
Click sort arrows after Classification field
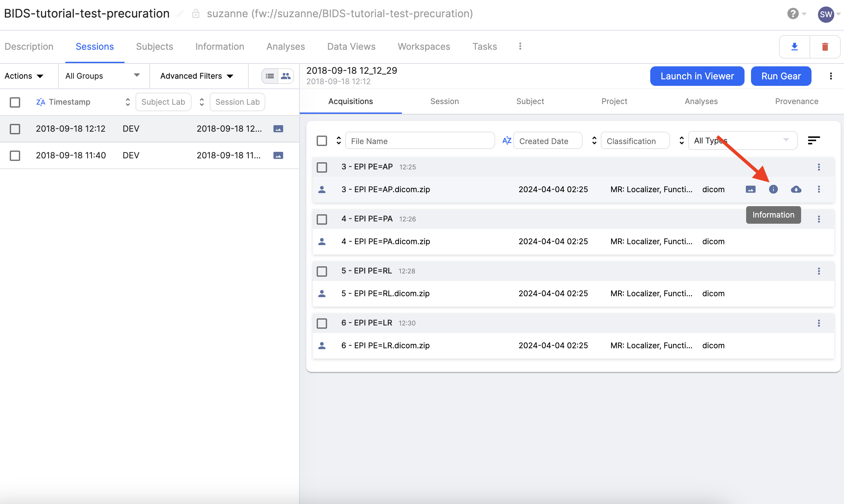(x=681, y=140)
